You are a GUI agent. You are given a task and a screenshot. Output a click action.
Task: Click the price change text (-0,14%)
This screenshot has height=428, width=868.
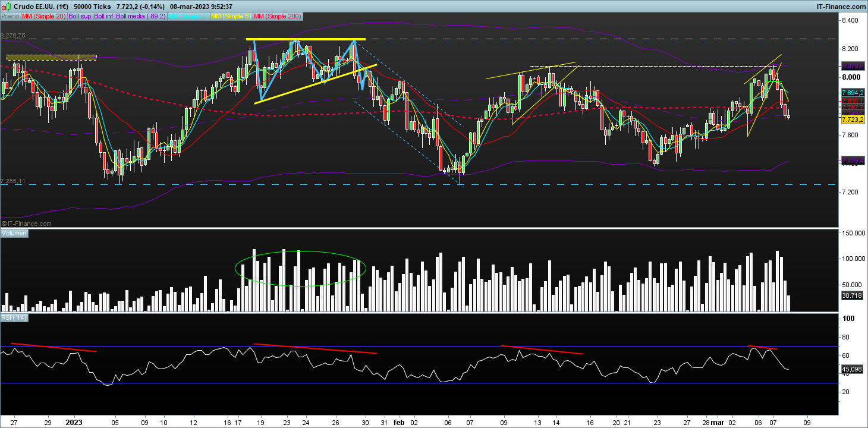click(153, 7)
